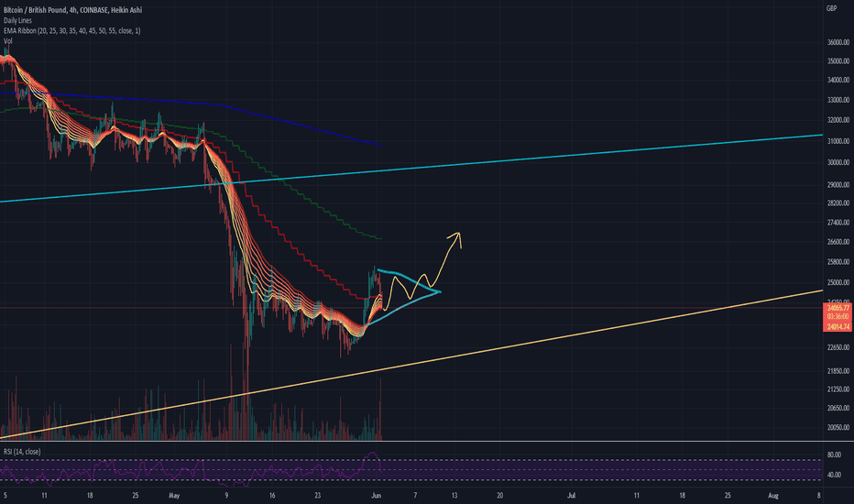
Task: Click the 33000.00 price axis label
Action: 838,100
